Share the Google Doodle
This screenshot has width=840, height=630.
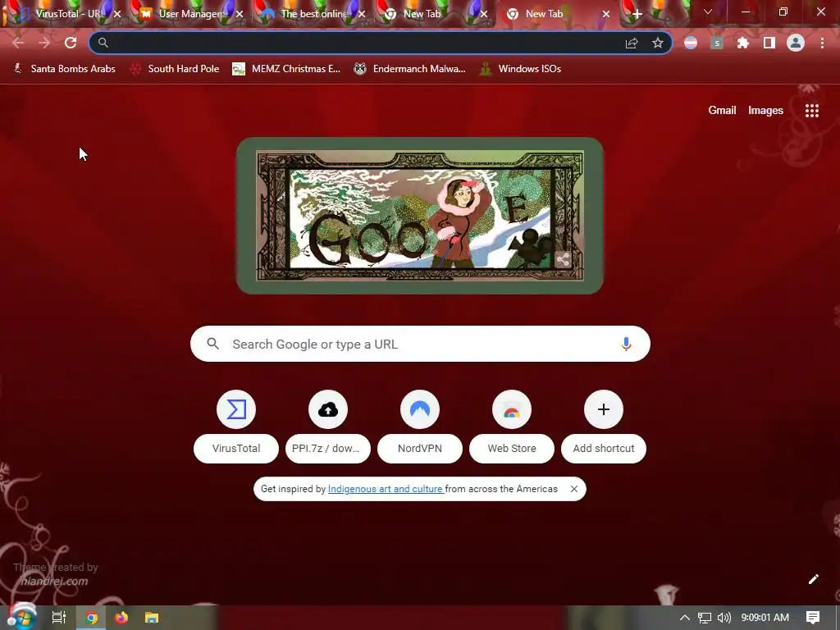(563, 260)
